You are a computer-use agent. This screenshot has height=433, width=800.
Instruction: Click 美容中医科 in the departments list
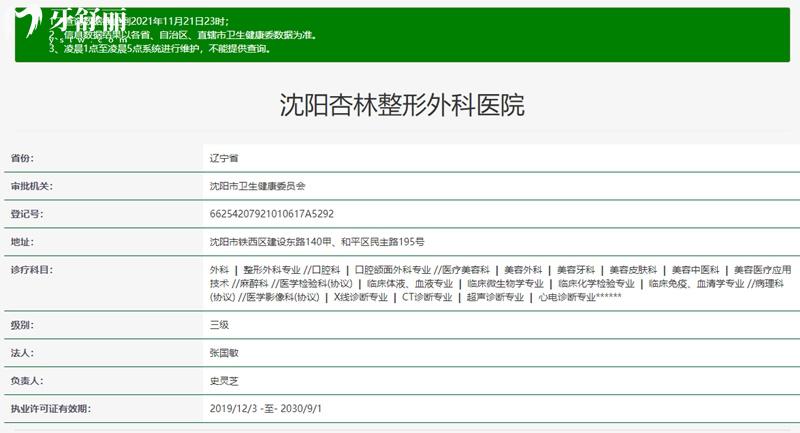click(695, 270)
